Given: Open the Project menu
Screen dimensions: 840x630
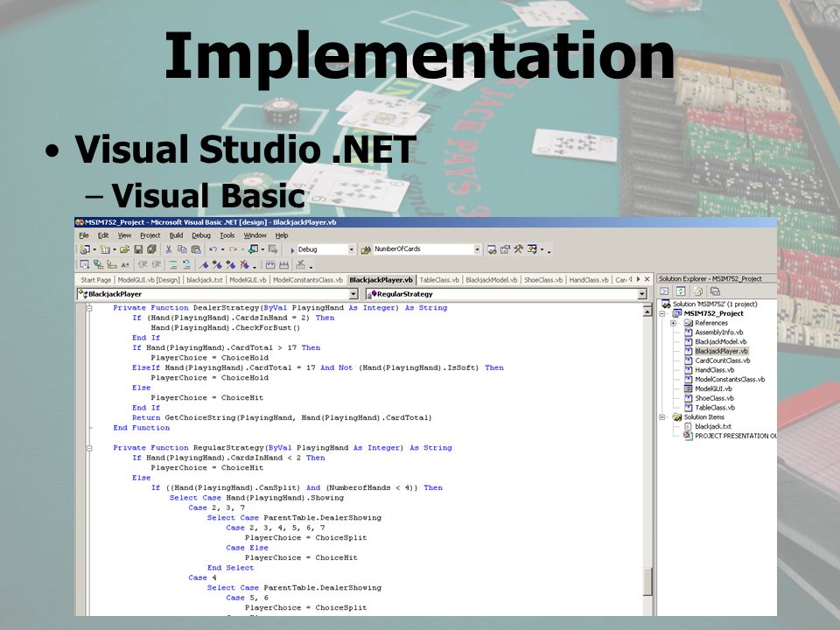Looking at the screenshot, I should [x=150, y=235].
